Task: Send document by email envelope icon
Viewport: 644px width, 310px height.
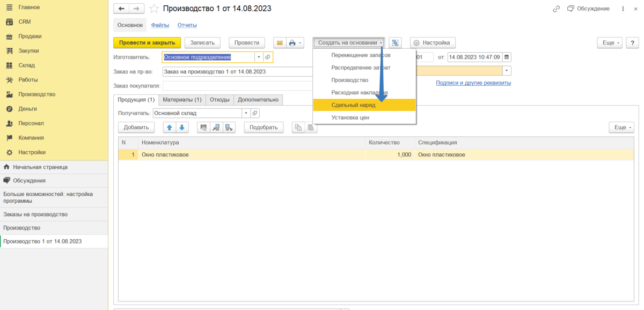Action: (x=280, y=42)
